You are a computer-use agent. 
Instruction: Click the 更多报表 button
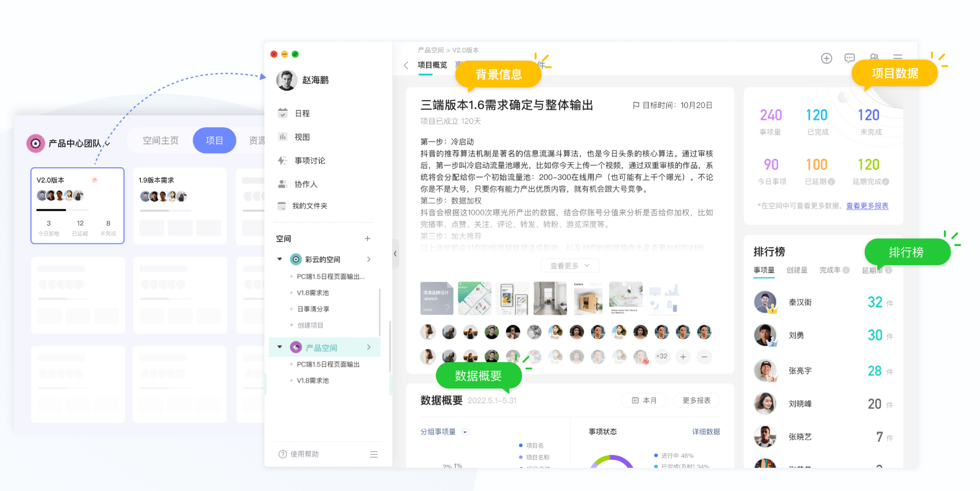pos(697,400)
